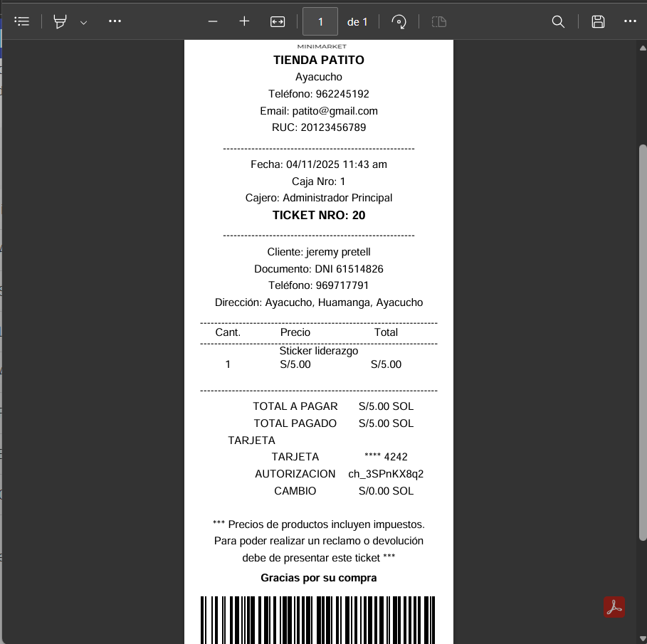Click the TIENDA PATITO store title
This screenshot has height=644, width=647.
click(x=319, y=60)
